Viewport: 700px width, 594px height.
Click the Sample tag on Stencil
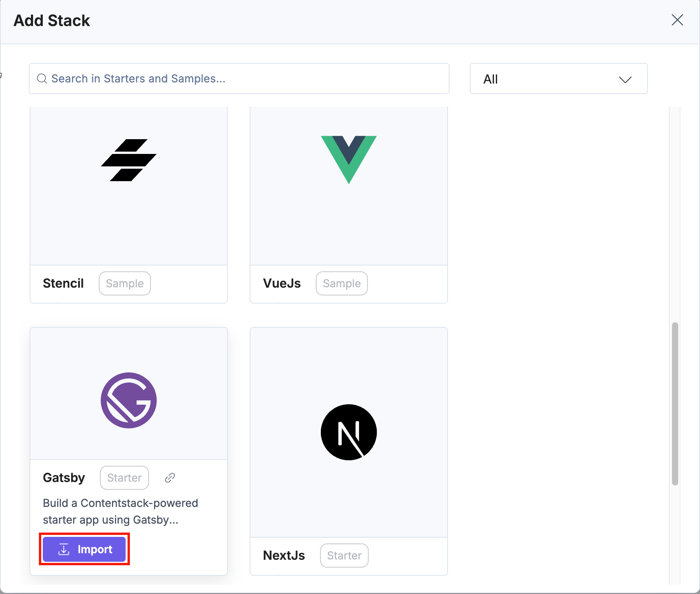125,283
